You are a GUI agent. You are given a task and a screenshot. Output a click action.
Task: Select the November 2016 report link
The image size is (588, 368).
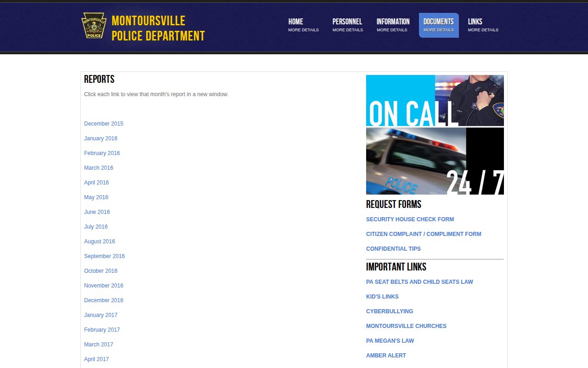tap(104, 286)
